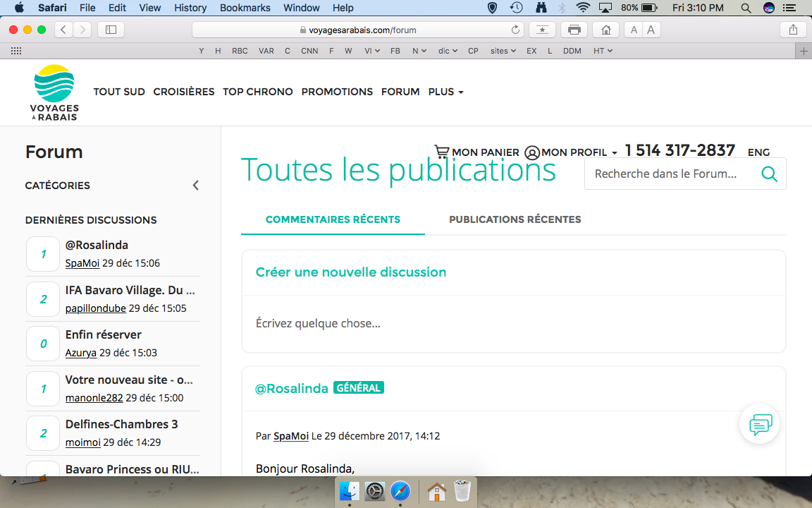The height and width of the screenshot is (508, 812).
Task: Open the Top Sites star toolbar button
Action: coord(542,30)
